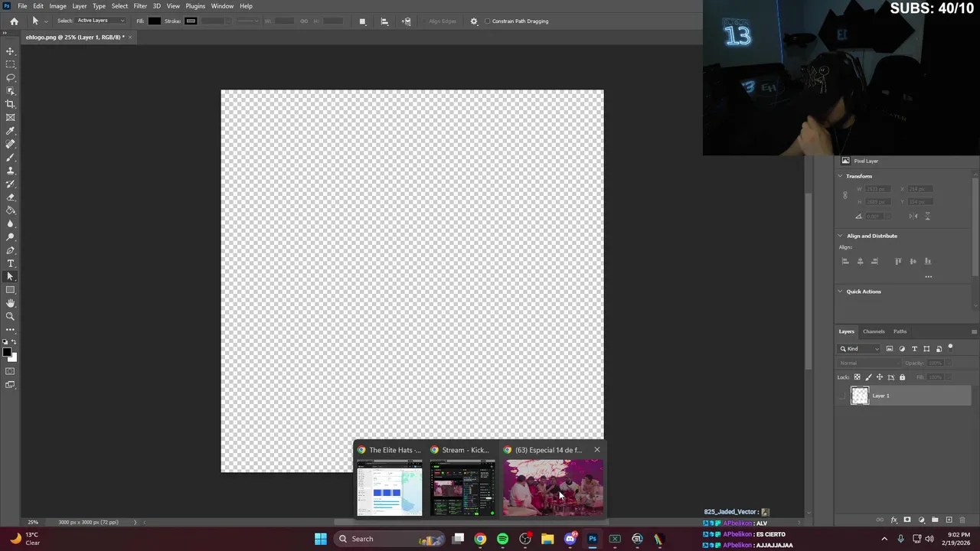Viewport: 980px width, 551px height.
Task: Open the Stroke color swatch
Action: click(x=191, y=21)
